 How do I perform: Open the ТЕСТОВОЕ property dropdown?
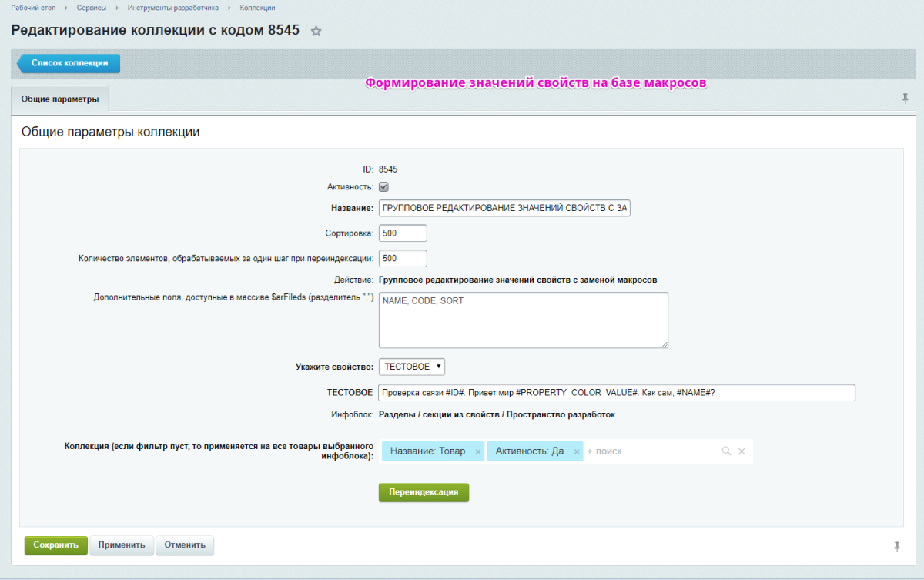coord(411,367)
